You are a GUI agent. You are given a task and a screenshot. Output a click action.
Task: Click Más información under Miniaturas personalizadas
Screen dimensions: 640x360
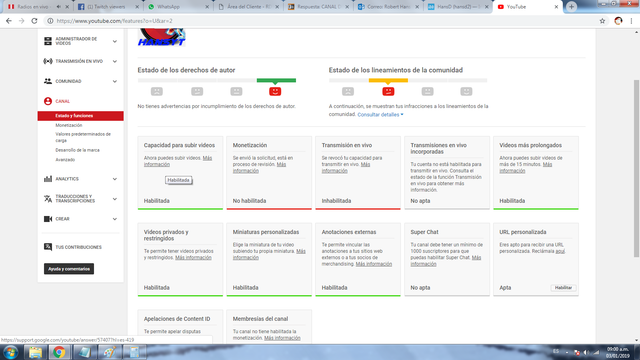point(269,254)
